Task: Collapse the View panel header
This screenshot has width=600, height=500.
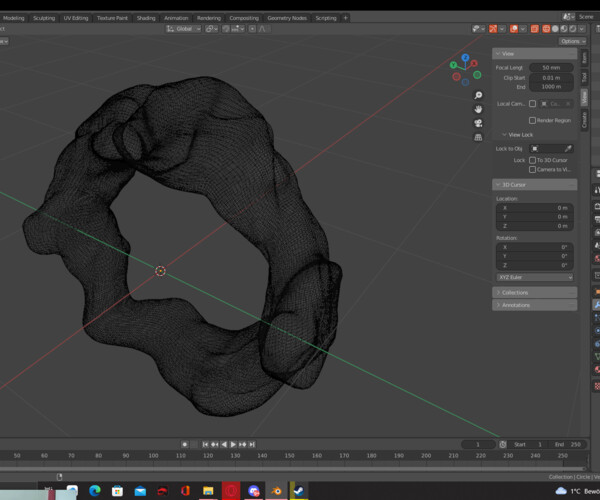Action: 535,54
